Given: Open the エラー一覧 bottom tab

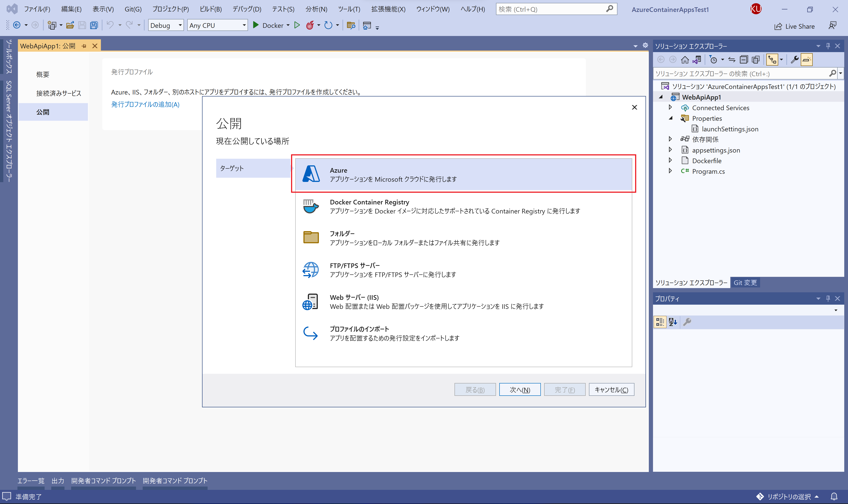Looking at the screenshot, I should [31, 481].
